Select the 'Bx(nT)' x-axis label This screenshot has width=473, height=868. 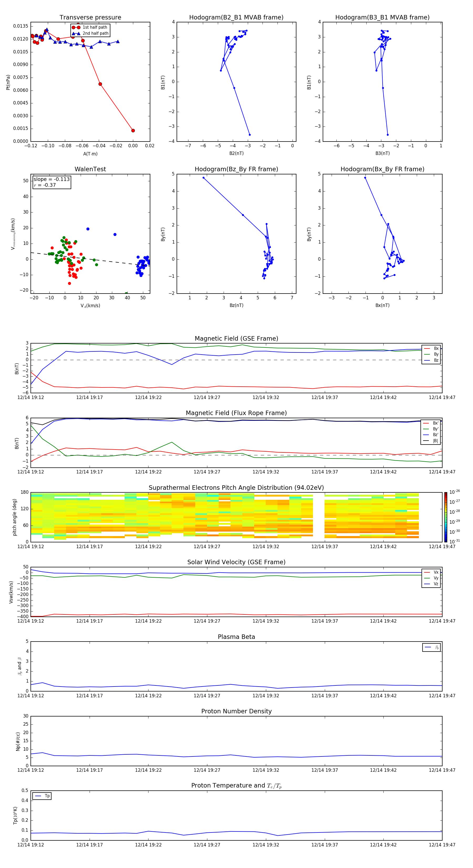pos(382,306)
